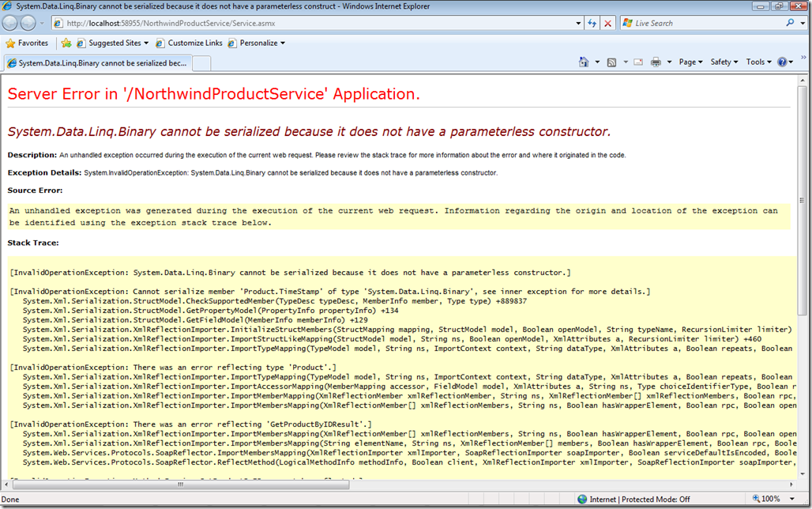The height and width of the screenshot is (509, 812).
Task: Open the Page menu
Action: point(691,62)
